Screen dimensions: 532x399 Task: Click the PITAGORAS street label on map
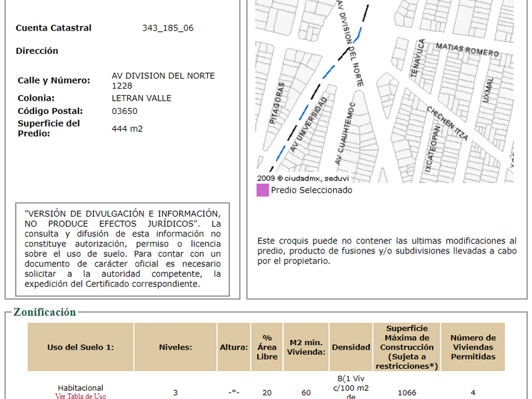click(277, 103)
